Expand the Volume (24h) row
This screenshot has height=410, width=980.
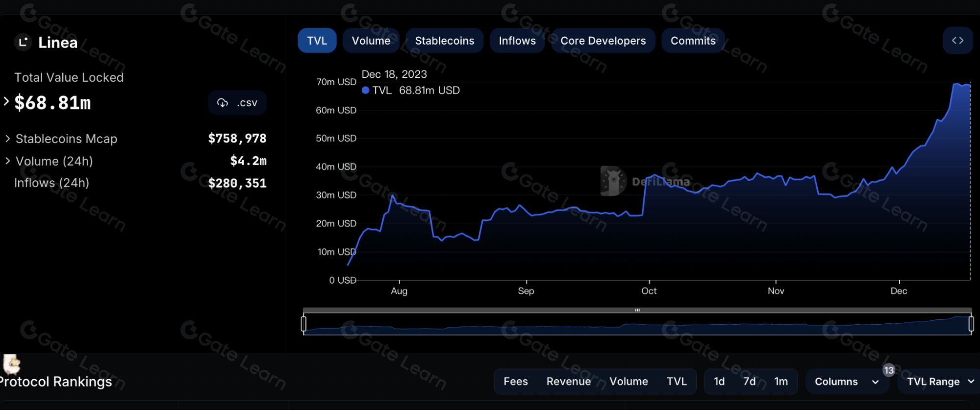click(8, 161)
